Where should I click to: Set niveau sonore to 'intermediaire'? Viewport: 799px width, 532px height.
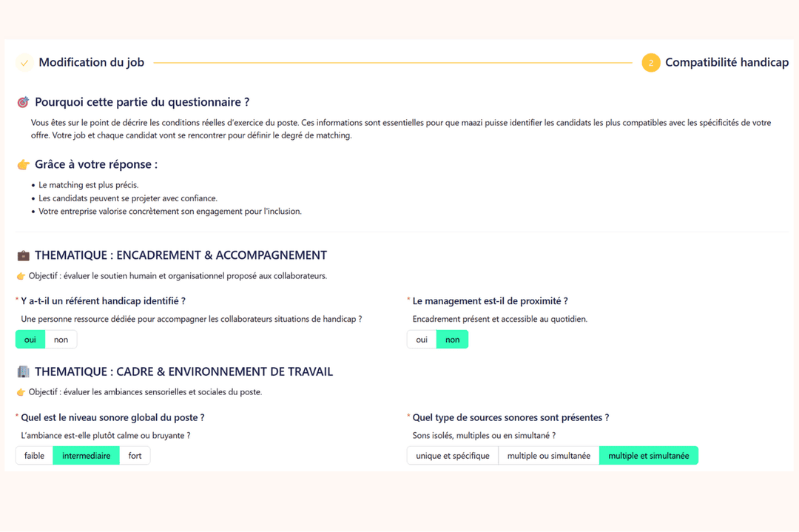[86, 456]
